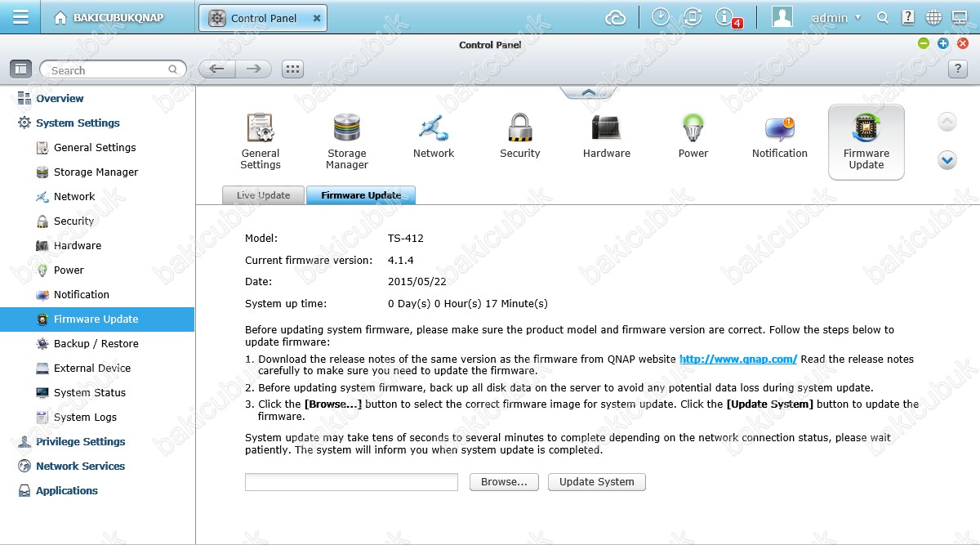Go forward with the right arrow button
The image size is (980, 545).
click(x=254, y=69)
